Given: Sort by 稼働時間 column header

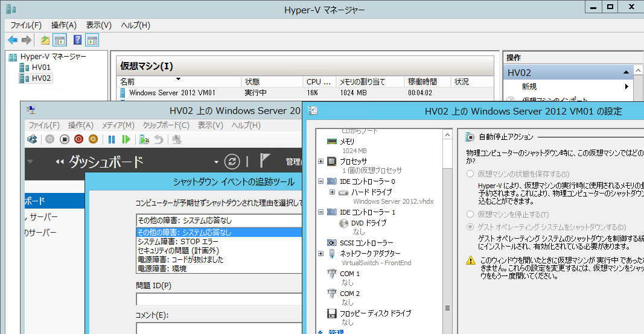Looking at the screenshot, I should click(x=427, y=81).
